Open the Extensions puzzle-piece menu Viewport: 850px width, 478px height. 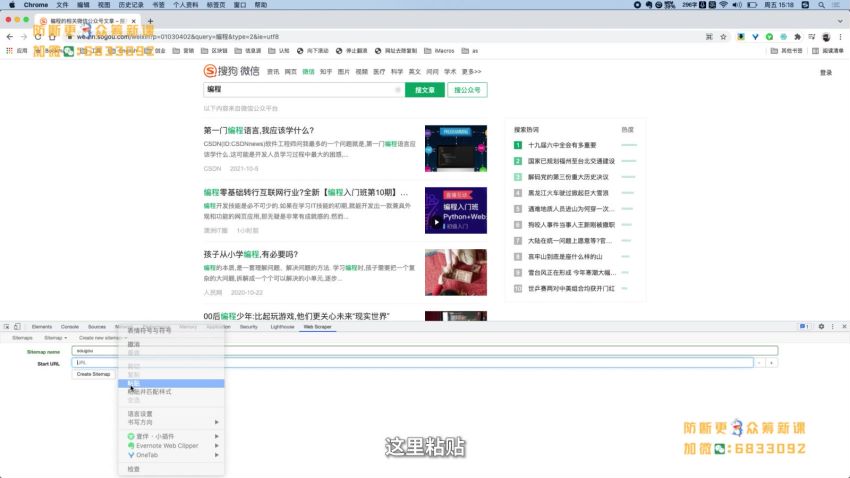797,37
